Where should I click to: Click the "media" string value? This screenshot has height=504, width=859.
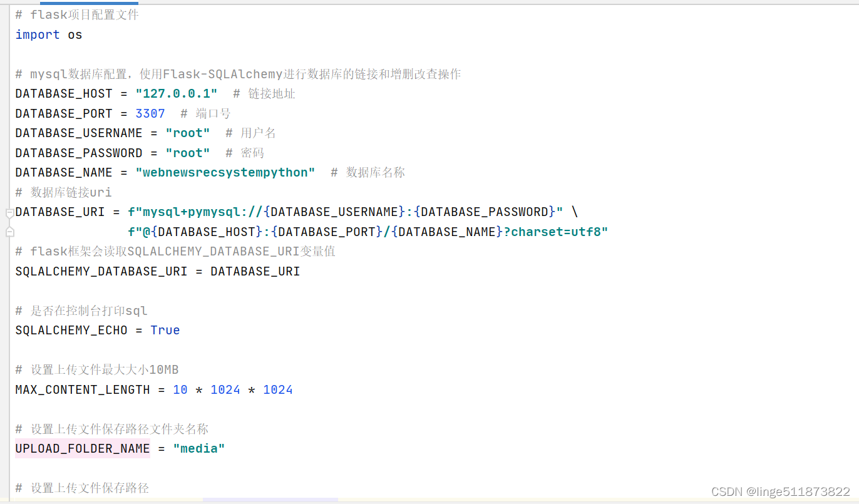coord(199,448)
